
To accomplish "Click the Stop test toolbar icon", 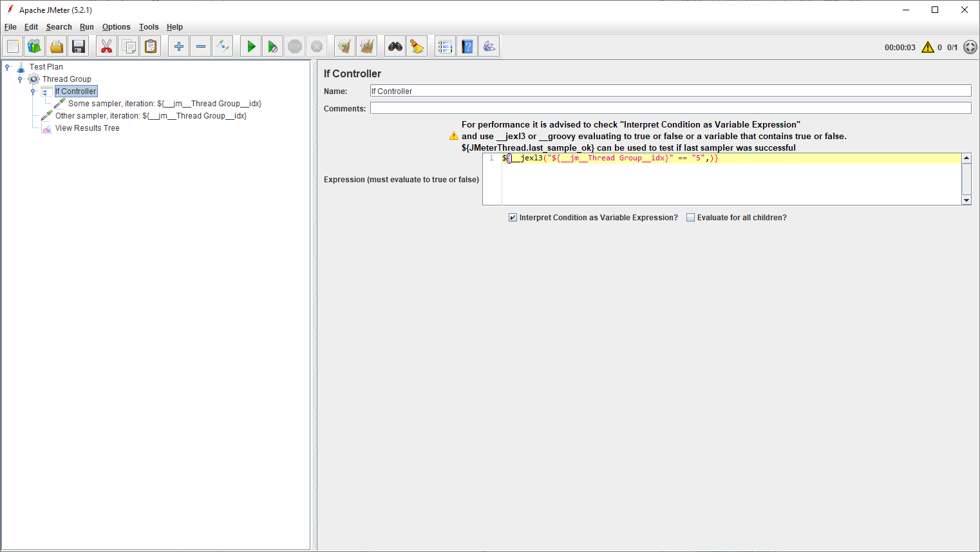I will [295, 46].
